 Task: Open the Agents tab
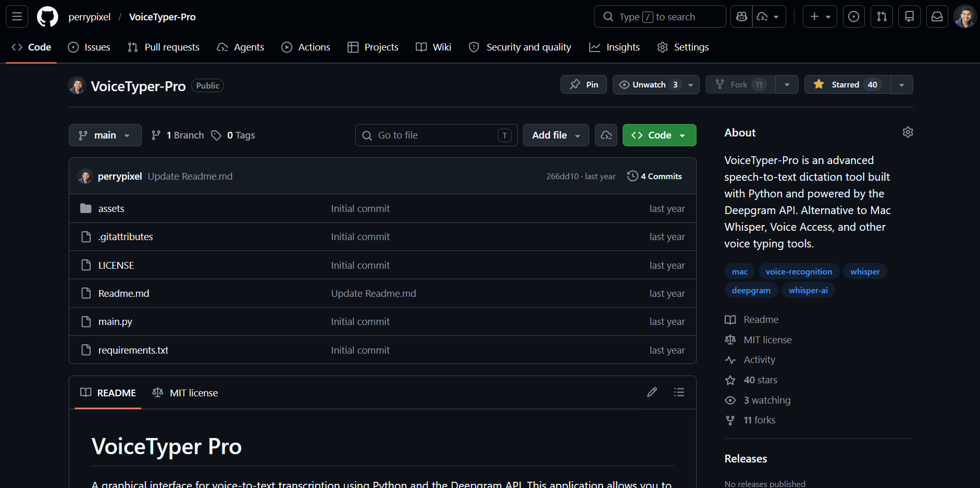click(241, 47)
